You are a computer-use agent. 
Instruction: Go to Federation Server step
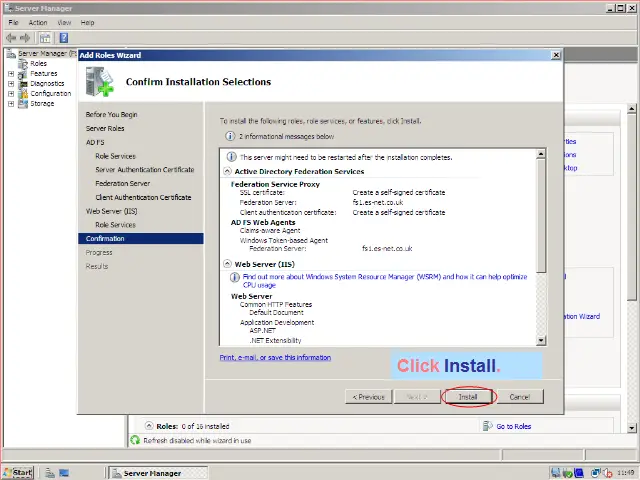[x=122, y=184]
